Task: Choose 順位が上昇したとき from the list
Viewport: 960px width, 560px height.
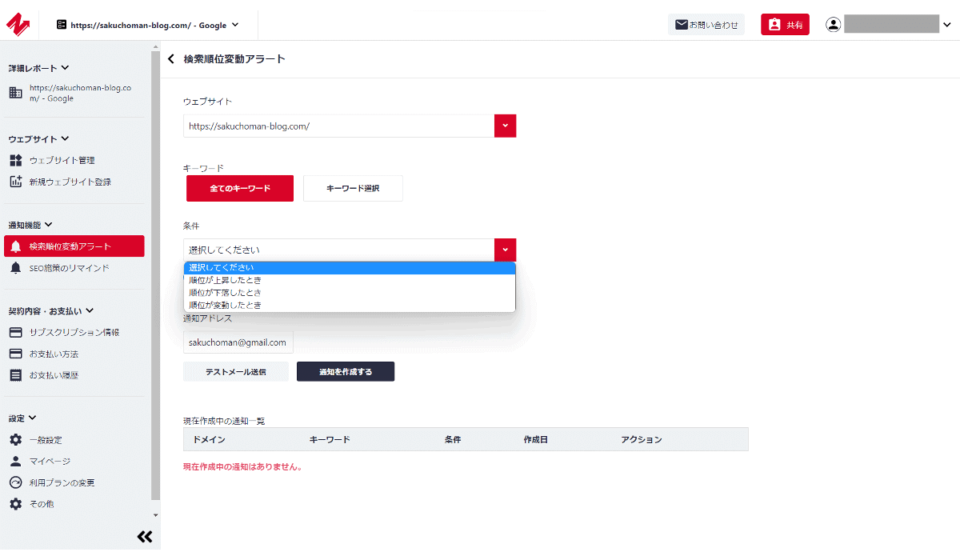Action: click(225, 281)
